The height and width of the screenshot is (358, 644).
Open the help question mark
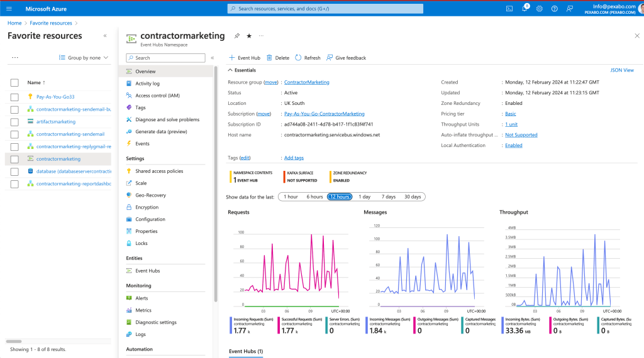click(555, 9)
